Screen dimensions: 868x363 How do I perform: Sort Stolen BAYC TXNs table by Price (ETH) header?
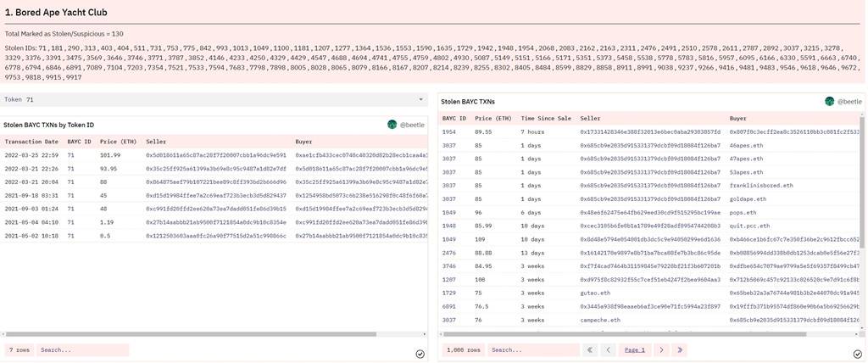[493, 118]
